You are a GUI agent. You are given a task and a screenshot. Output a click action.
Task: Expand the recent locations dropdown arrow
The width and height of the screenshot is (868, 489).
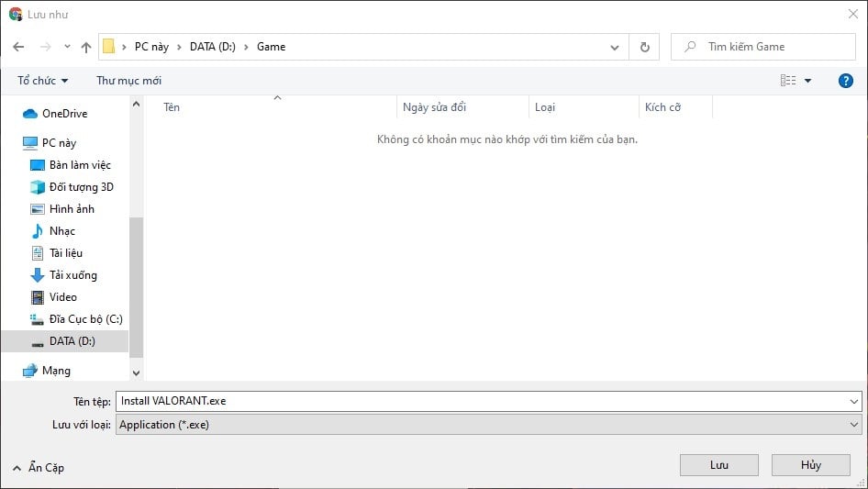67,47
